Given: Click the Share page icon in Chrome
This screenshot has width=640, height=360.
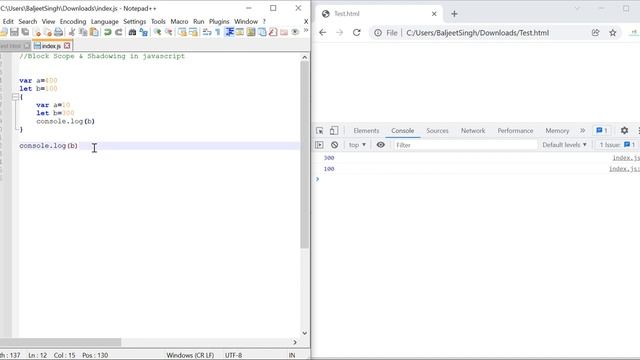Looking at the screenshot, I should (596, 33).
